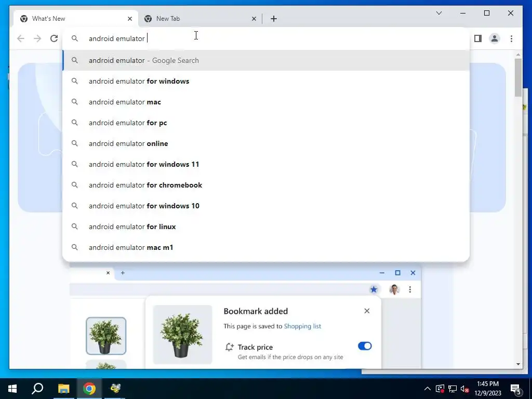
Task: Choose 'android emulator for linux' suggestion
Action: pyautogui.click(x=266, y=227)
